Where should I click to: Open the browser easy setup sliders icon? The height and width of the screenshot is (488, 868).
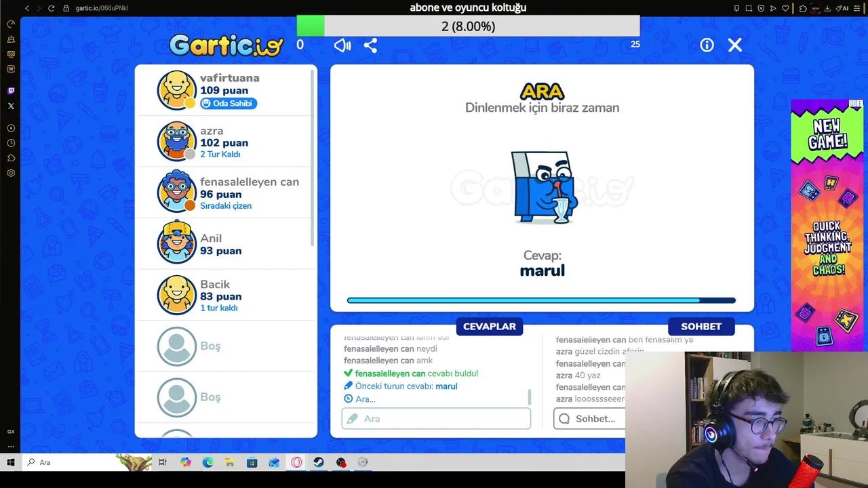pyautogui.click(x=858, y=8)
